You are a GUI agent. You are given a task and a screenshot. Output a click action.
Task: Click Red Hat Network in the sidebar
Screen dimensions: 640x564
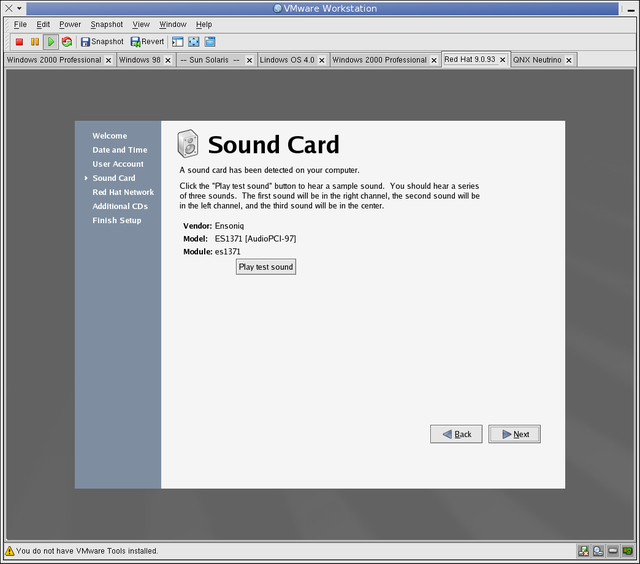coord(123,192)
